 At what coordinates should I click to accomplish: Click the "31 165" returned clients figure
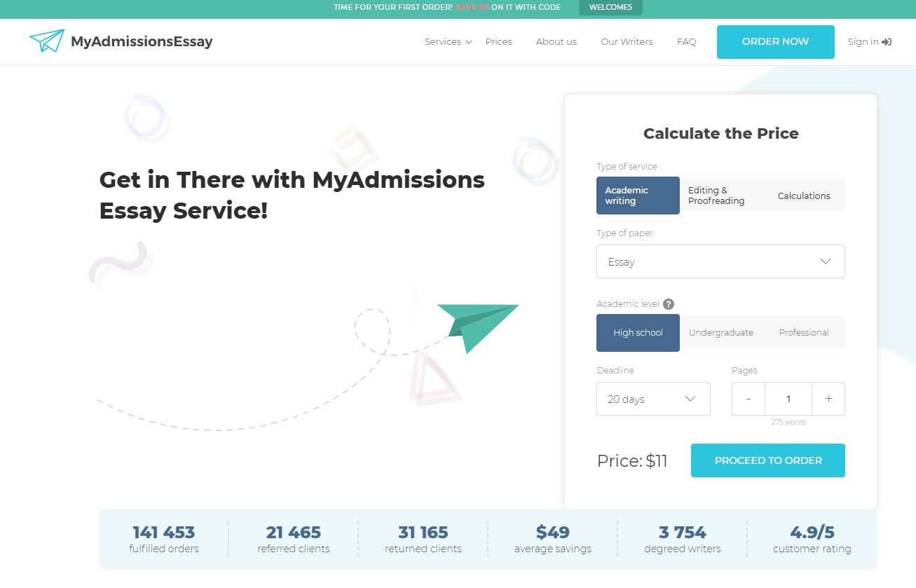[423, 532]
